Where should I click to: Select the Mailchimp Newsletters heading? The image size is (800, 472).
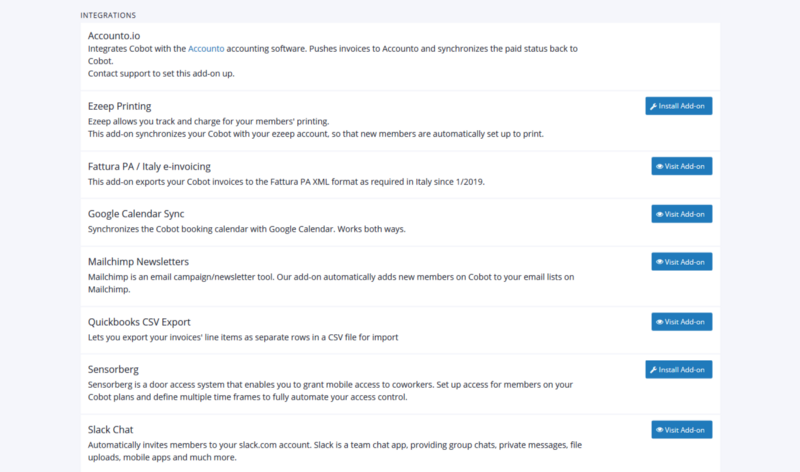(138, 262)
